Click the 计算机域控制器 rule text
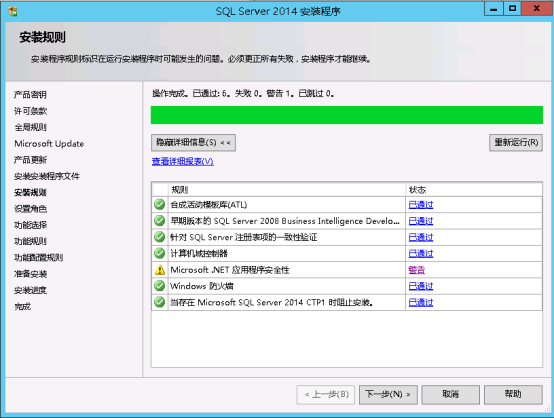 click(x=199, y=253)
